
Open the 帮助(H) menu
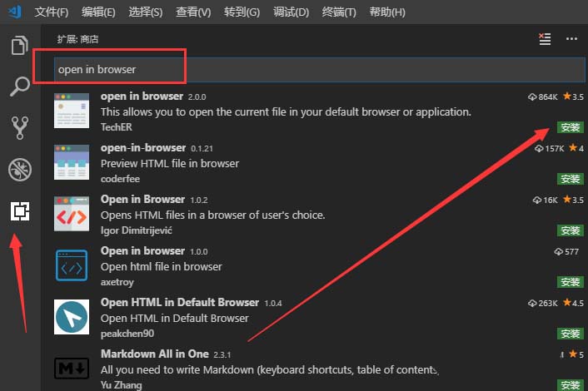(x=387, y=12)
